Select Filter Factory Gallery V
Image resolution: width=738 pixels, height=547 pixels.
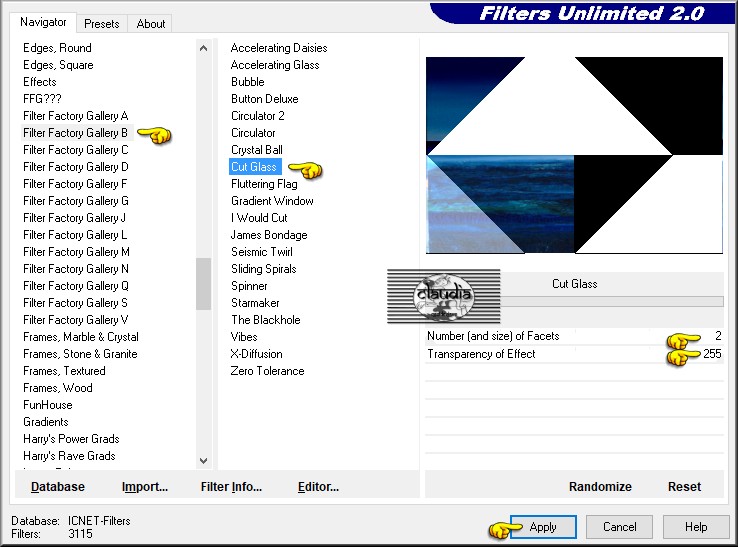pos(76,320)
